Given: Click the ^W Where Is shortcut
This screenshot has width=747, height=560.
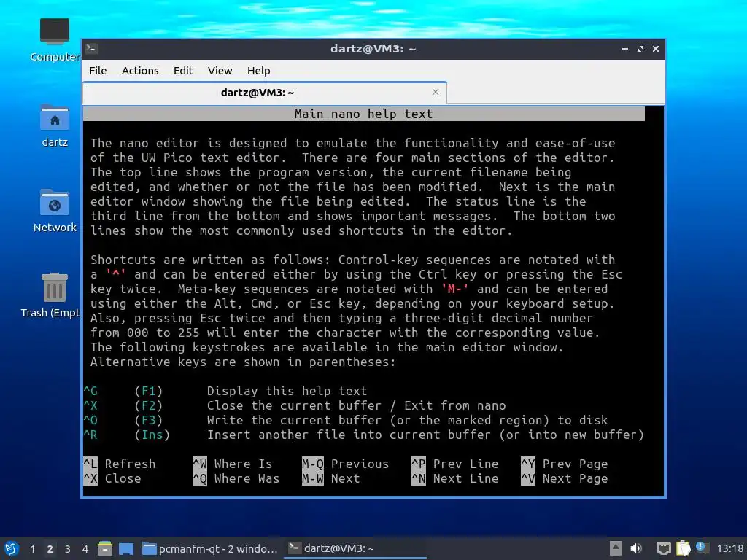Looking at the screenshot, I should [x=233, y=464].
